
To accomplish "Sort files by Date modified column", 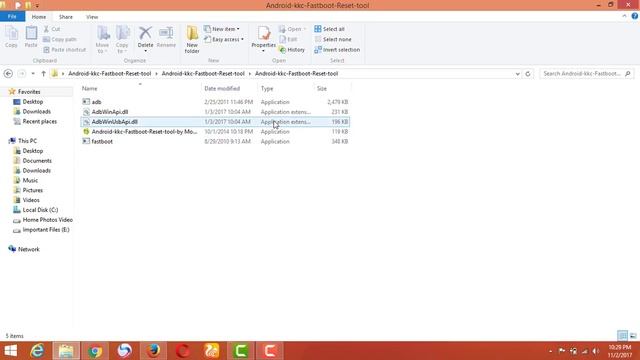I will click(x=229, y=88).
